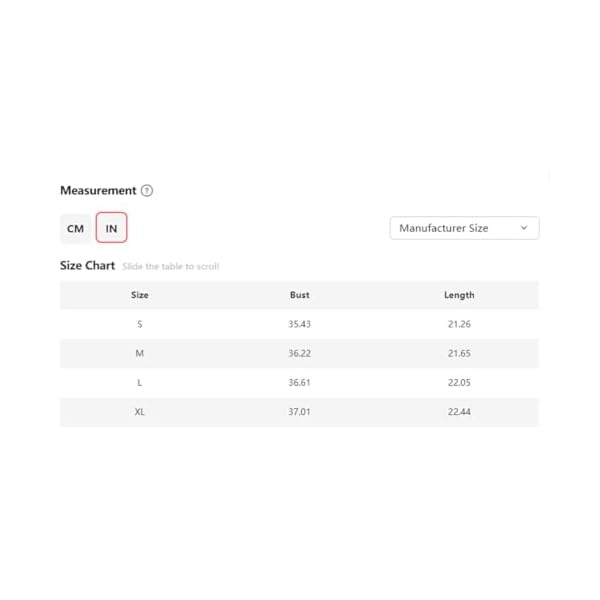Viewport: 600px width, 600px height.
Task: Click the Bust column header
Action: point(299,295)
